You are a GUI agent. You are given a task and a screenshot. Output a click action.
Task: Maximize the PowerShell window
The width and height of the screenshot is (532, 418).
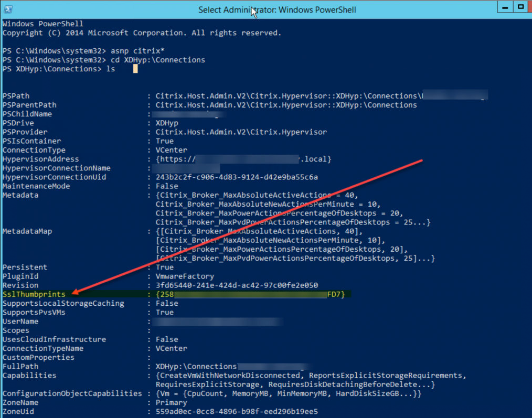[x=521, y=8]
